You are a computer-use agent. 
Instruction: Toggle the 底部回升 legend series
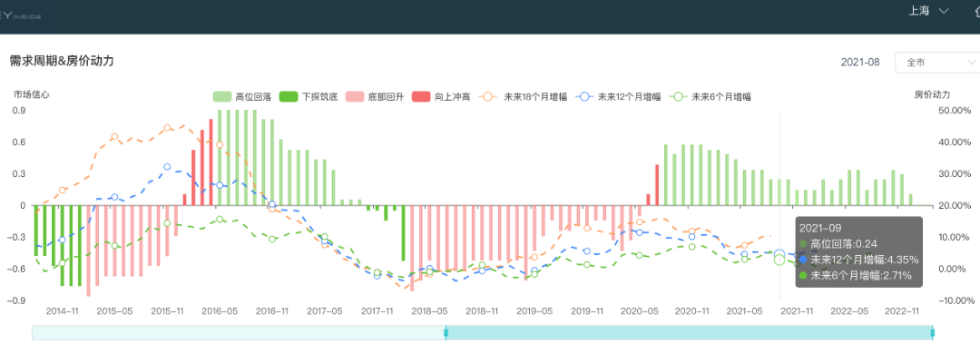click(x=375, y=97)
